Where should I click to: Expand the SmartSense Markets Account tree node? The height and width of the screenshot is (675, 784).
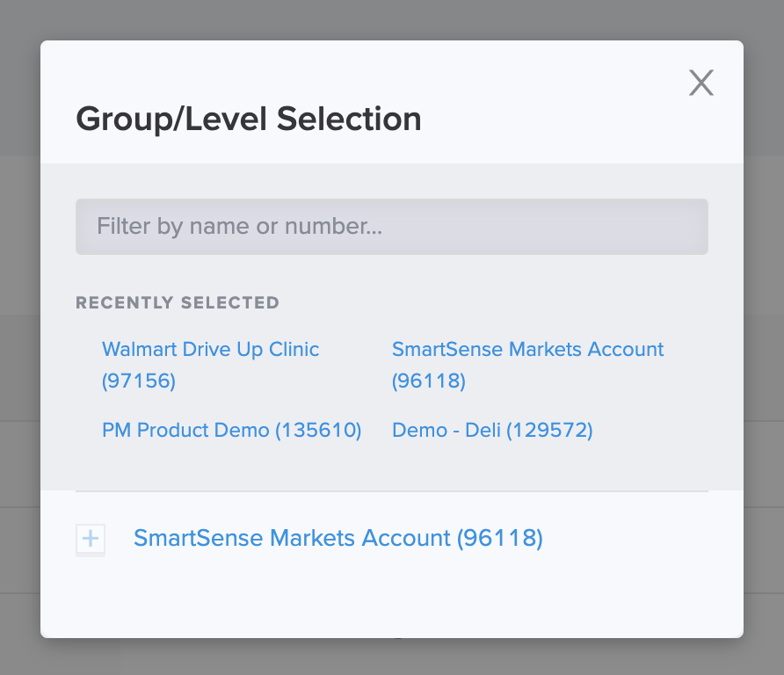91,539
